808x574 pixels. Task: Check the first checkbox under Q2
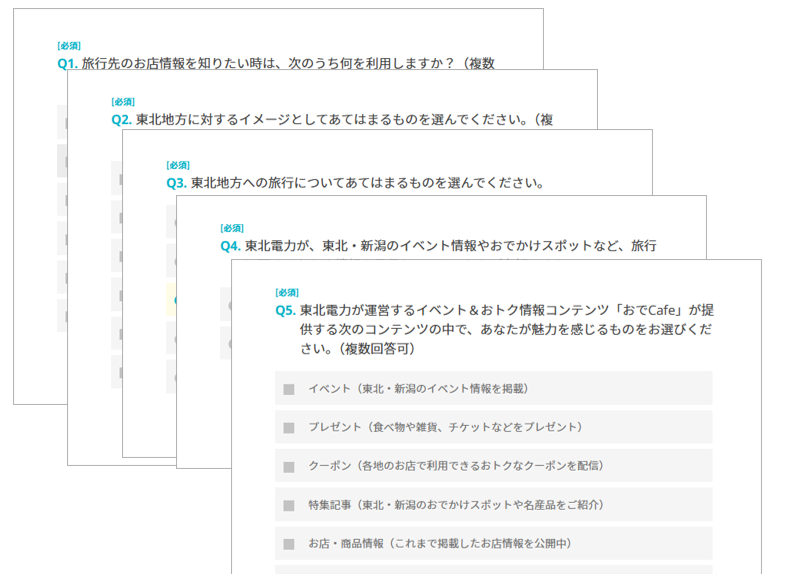[x=118, y=178]
